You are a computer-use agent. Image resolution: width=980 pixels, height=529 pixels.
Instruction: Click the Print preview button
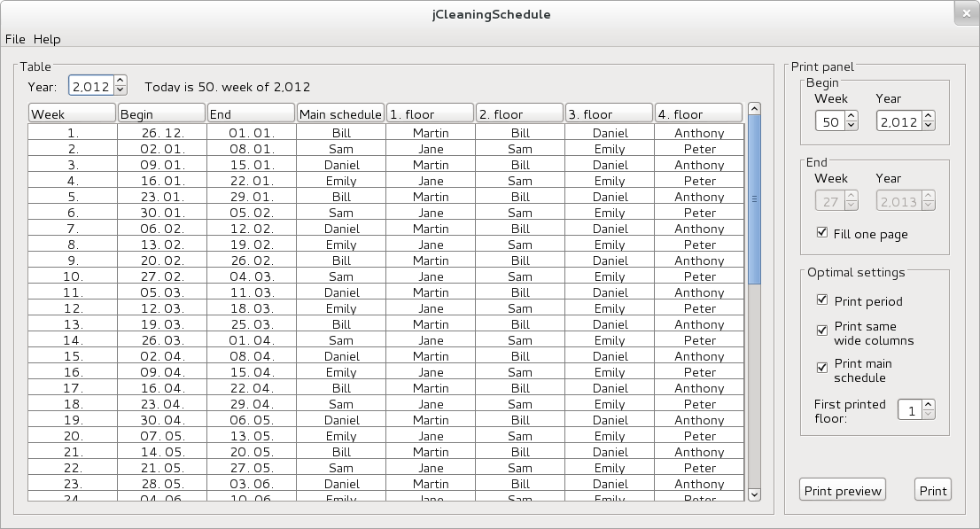(x=843, y=490)
